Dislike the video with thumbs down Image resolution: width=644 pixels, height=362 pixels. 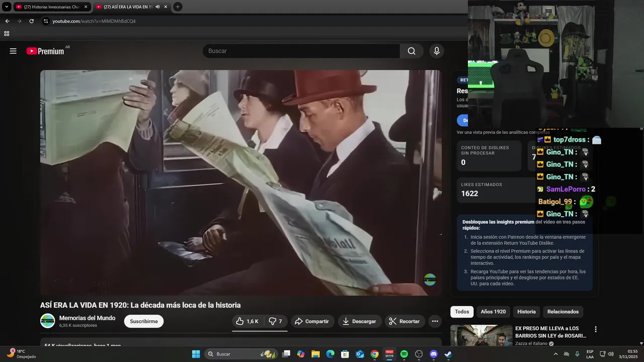click(275, 321)
